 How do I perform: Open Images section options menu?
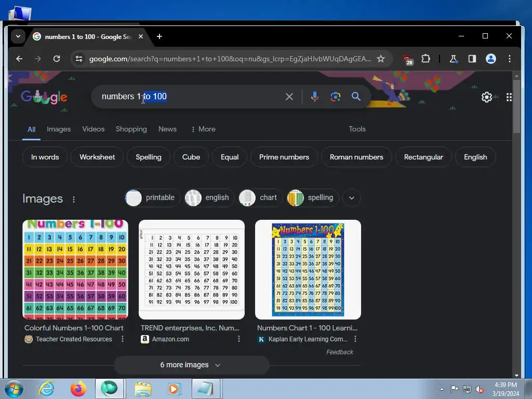pos(74,199)
